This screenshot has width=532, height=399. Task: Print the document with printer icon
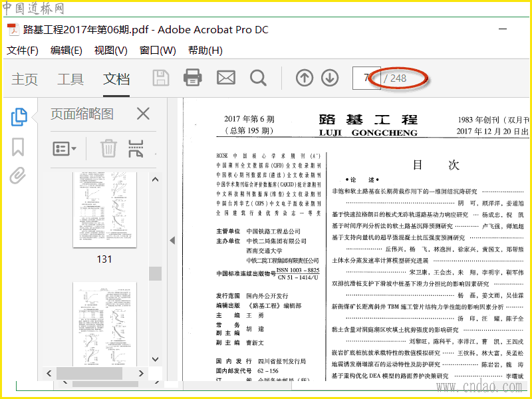(x=192, y=77)
